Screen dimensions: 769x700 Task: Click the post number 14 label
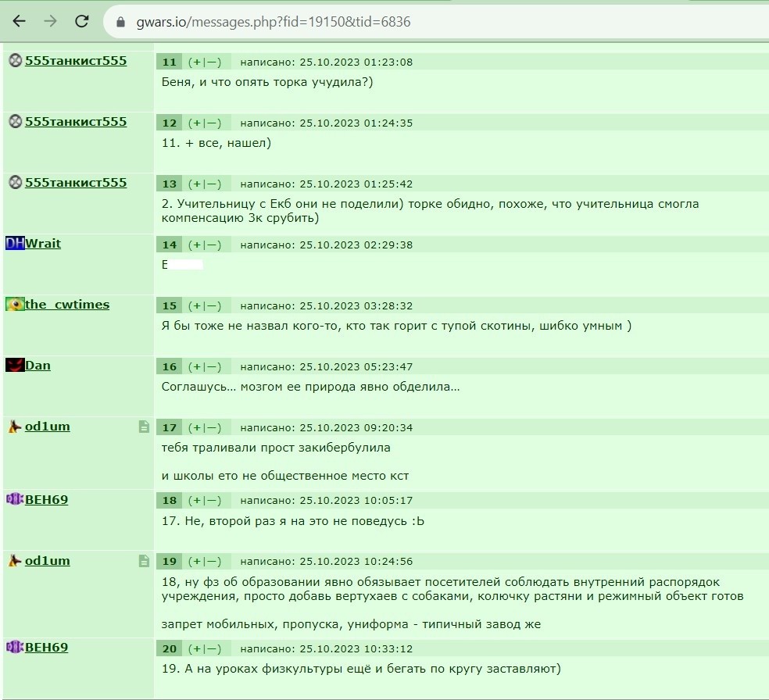[x=170, y=245]
